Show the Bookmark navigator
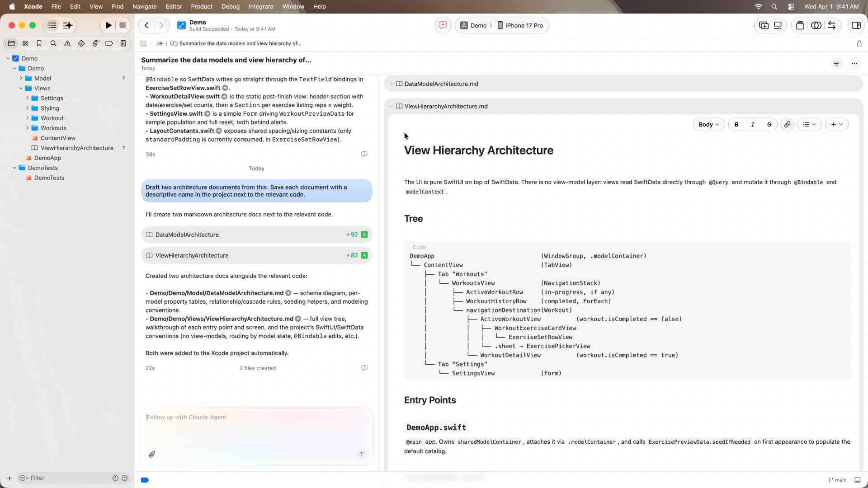The image size is (868, 488). (39, 43)
